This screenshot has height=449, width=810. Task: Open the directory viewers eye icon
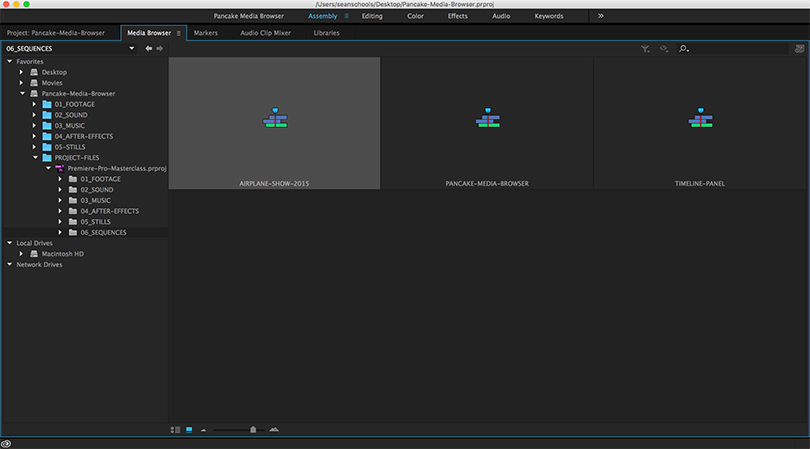(x=664, y=49)
